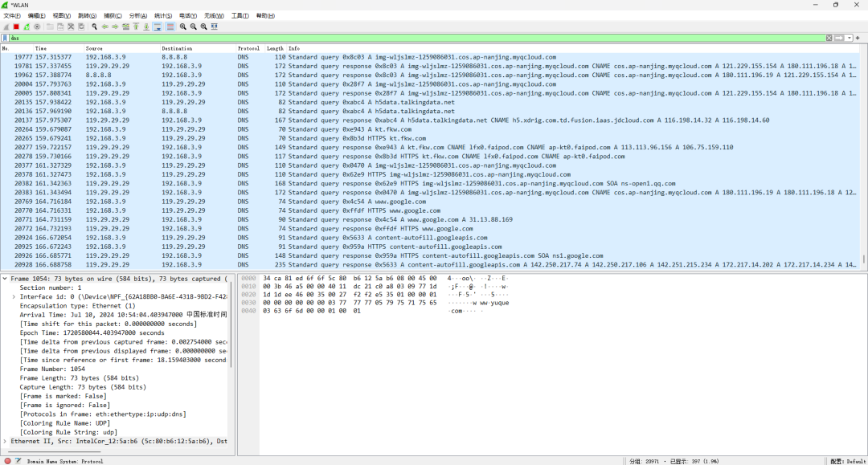Expand the Ethernet II protocol section
The height and width of the screenshot is (465, 868).
click(x=5, y=441)
